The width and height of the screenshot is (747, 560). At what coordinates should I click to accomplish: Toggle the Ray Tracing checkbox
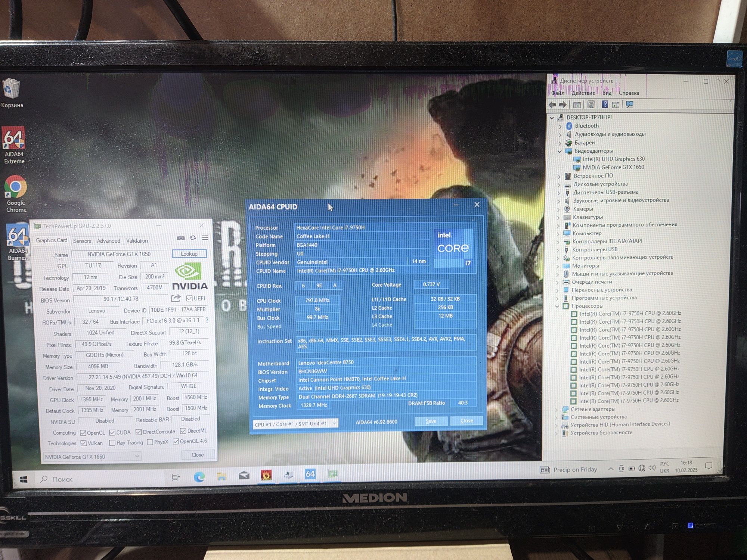point(112,443)
